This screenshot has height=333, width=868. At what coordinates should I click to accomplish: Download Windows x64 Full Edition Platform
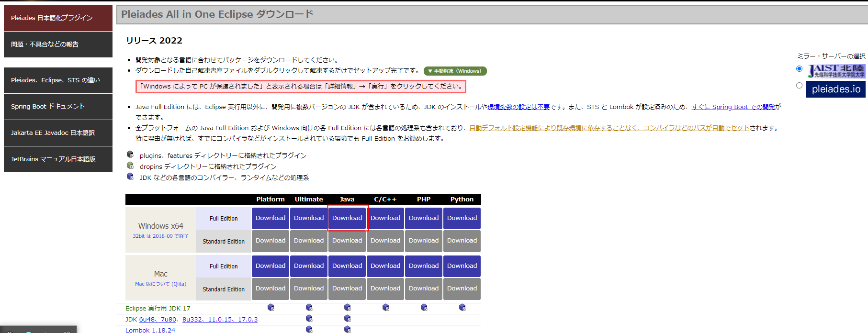(x=271, y=218)
